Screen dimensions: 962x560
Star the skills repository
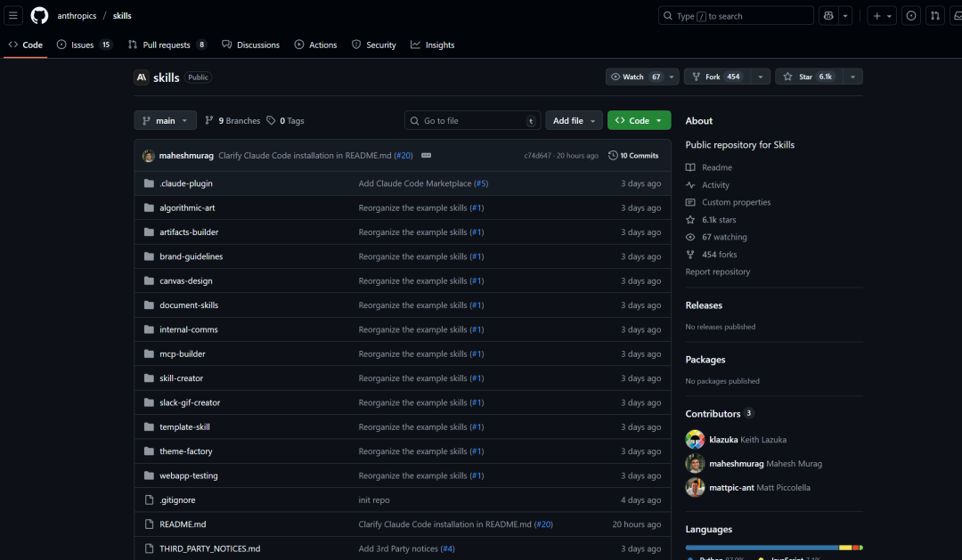click(809, 77)
